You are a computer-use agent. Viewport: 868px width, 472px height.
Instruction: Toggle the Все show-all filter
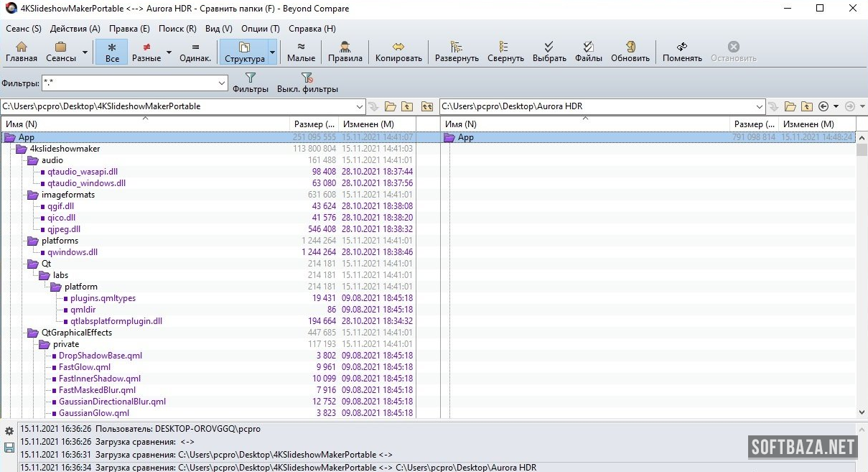[x=112, y=52]
